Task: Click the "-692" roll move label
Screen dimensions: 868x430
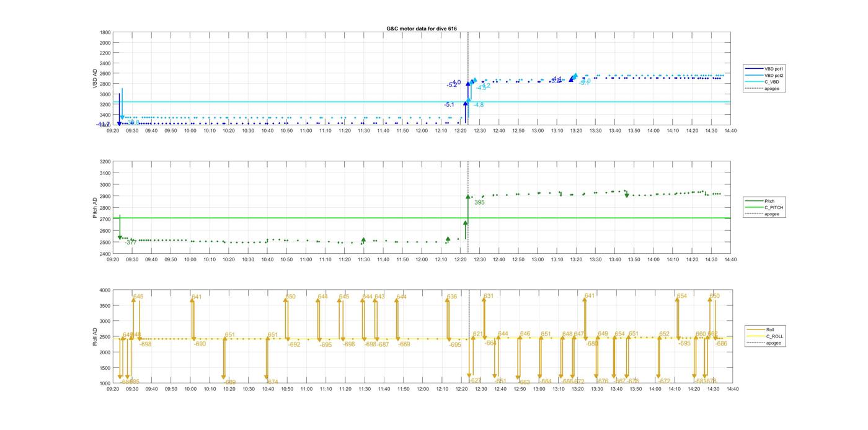Action: [x=294, y=344]
